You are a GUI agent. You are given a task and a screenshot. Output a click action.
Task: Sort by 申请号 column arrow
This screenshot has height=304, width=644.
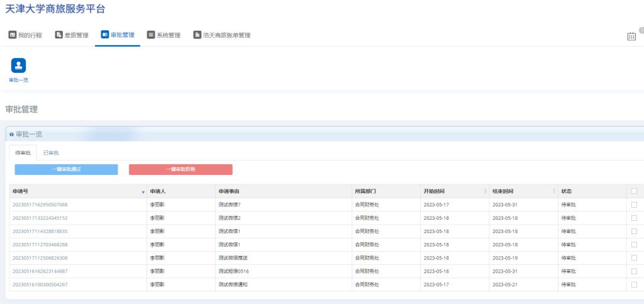click(143, 191)
